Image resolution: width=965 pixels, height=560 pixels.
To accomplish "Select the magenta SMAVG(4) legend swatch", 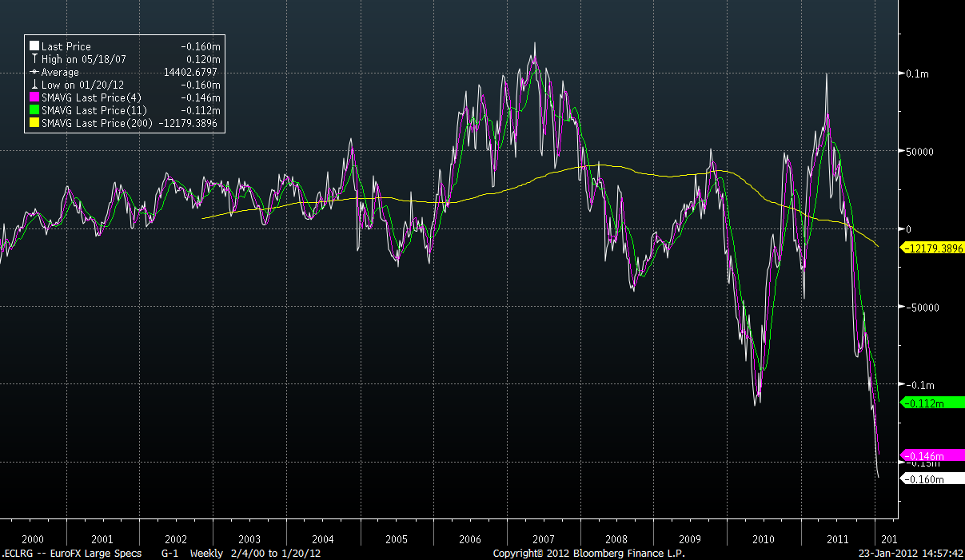I will coord(34,98).
